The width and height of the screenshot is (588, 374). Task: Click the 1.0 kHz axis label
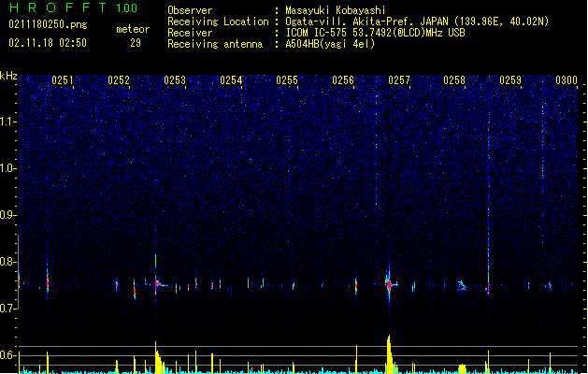click(x=8, y=168)
